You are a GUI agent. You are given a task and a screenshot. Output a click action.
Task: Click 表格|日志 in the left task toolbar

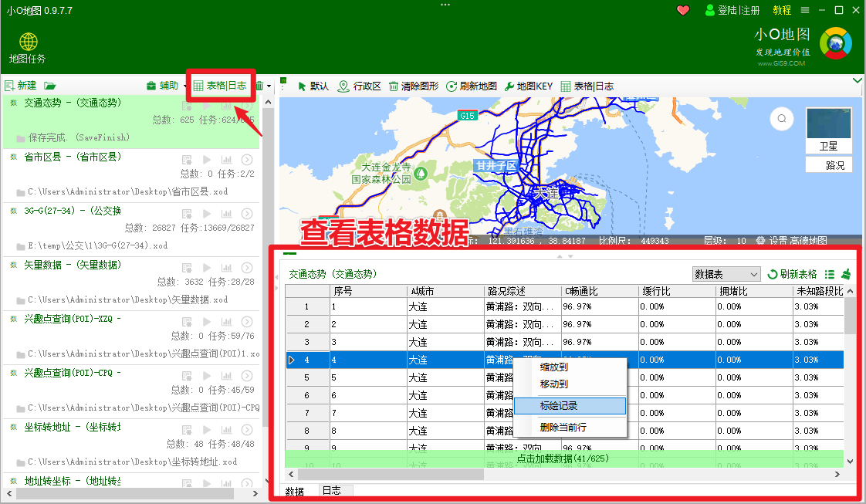[x=220, y=86]
